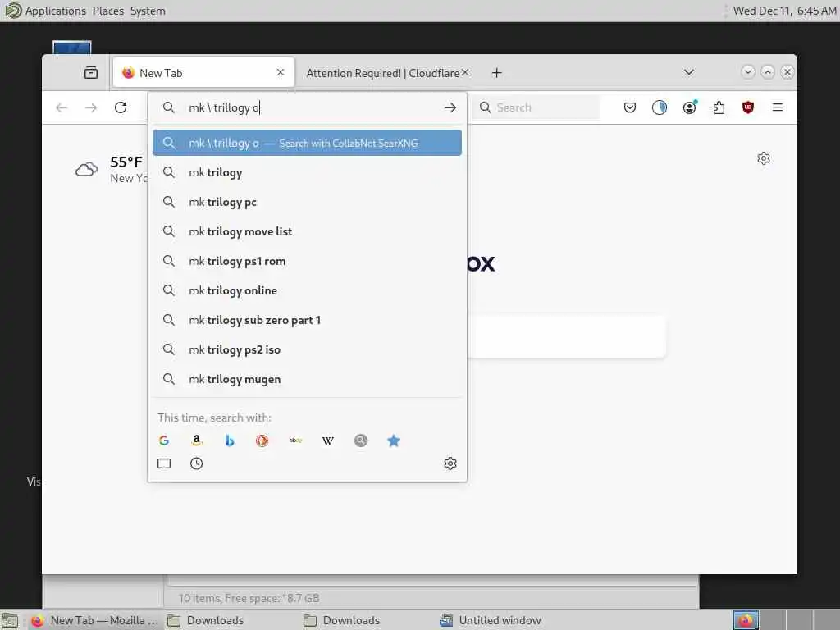Open the Extensions puzzle icon
Viewport: 840px width, 630px height.
719,107
